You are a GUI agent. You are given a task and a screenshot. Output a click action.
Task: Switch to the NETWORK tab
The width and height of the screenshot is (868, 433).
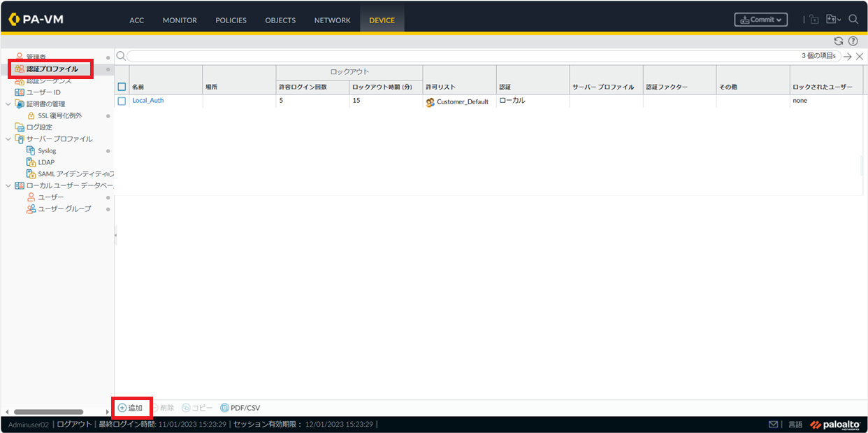[x=332, y=20]
